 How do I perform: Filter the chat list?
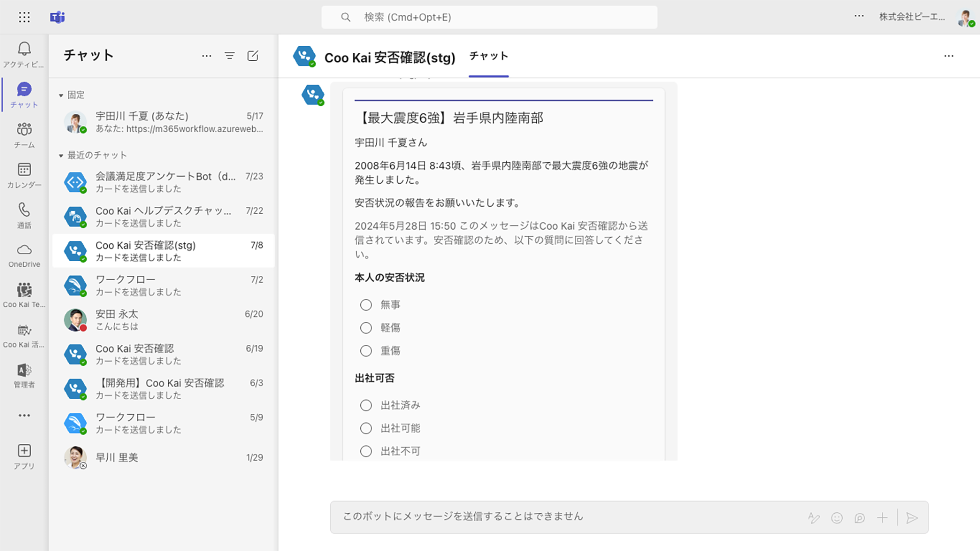tap(230, 56)
